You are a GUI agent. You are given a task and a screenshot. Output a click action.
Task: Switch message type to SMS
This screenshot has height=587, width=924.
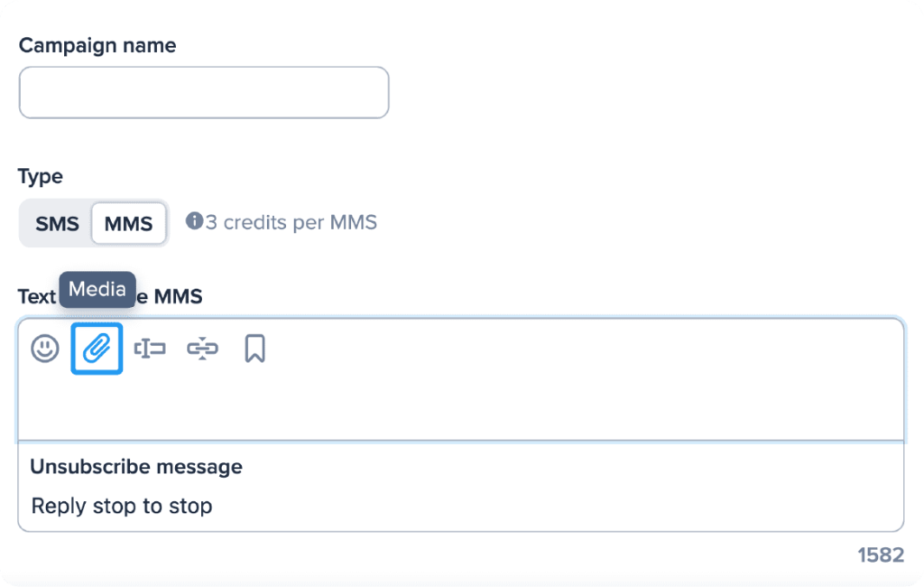pyautogui.click(x=57, y=224)
